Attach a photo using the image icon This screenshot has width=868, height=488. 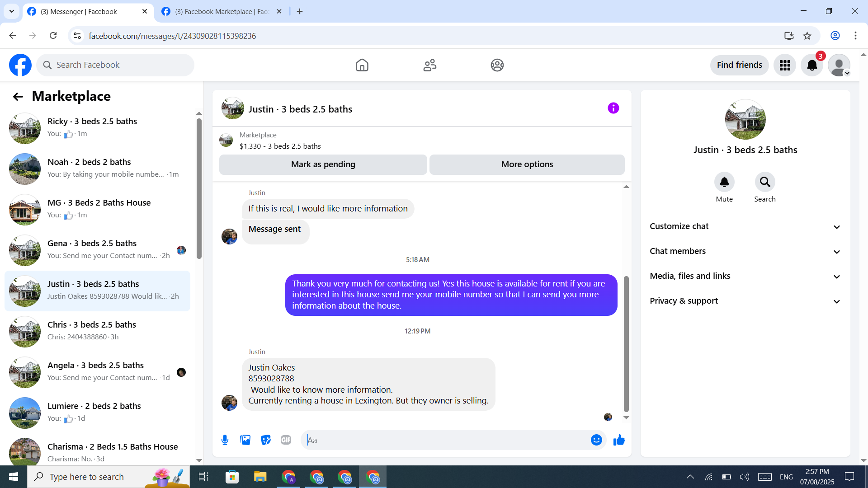245,440
